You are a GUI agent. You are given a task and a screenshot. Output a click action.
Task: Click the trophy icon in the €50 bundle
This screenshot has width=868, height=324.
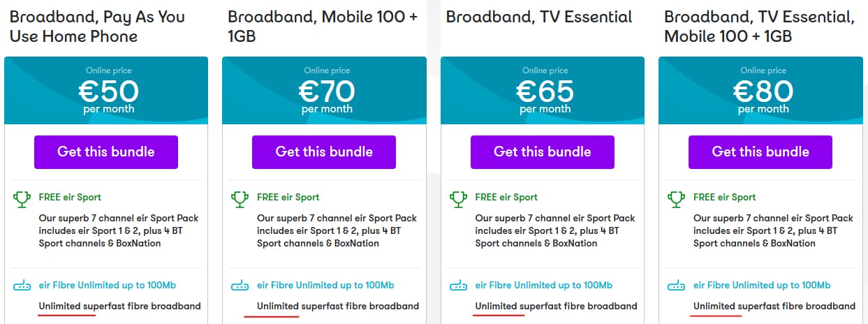click(22, 199)
